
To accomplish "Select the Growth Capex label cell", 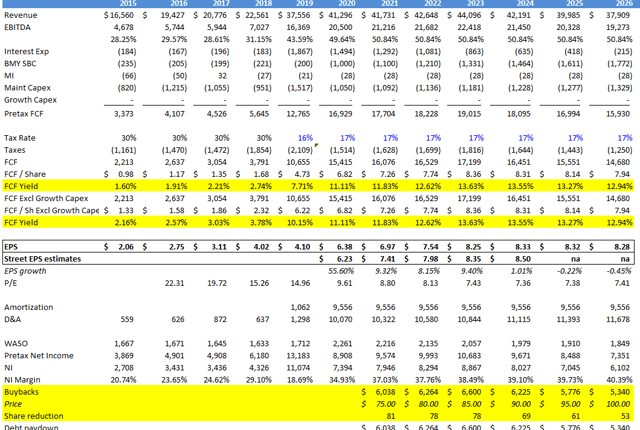I will click(x=30, y=100).
